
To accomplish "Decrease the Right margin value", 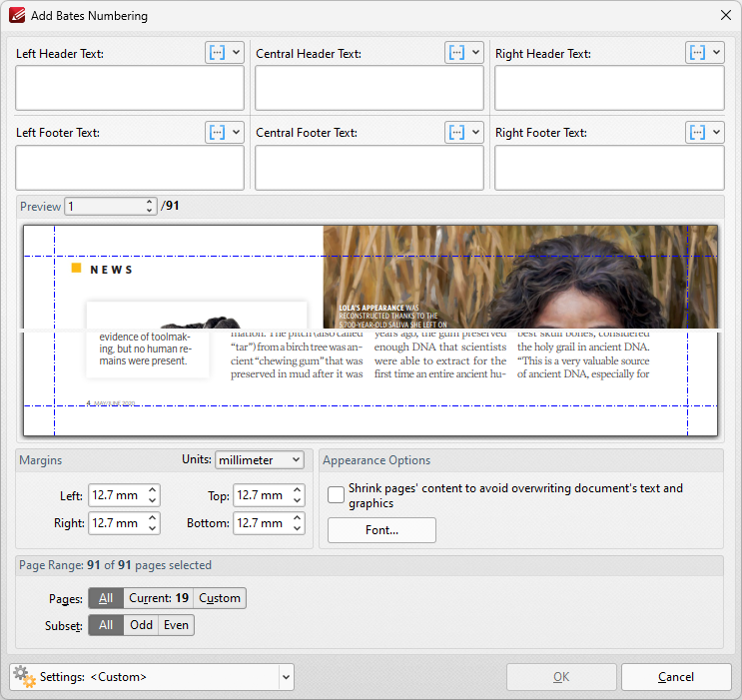I will pyautogui.click(x=153, y=527).
